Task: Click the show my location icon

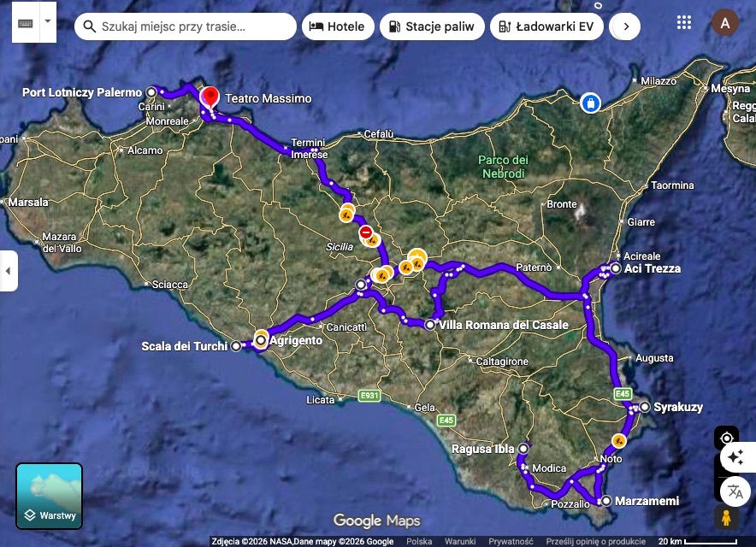Action: coord(727,438)
